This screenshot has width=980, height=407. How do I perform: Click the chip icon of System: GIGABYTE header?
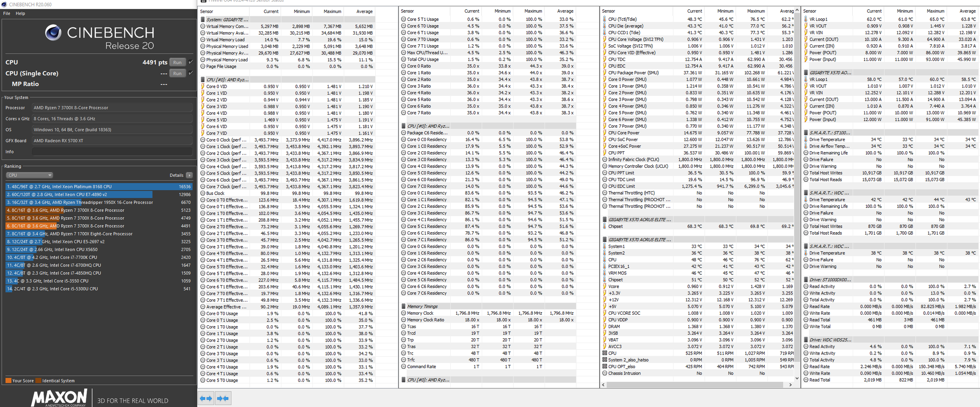pos(203,20)
